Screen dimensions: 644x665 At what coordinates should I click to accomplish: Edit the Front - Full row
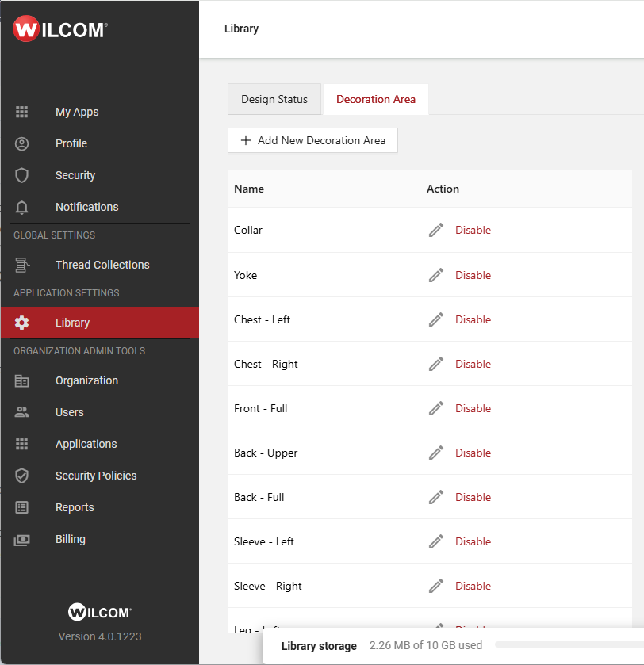tap(435, 408)
